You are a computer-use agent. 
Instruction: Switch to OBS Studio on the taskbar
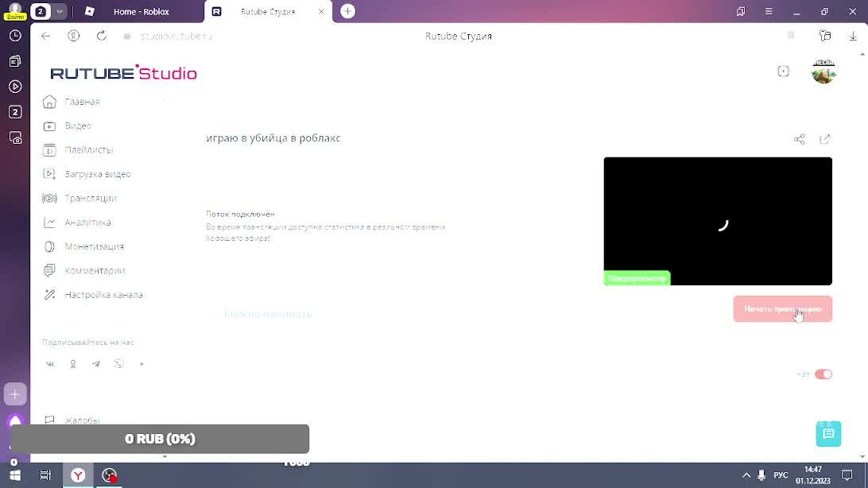point(110,475)
